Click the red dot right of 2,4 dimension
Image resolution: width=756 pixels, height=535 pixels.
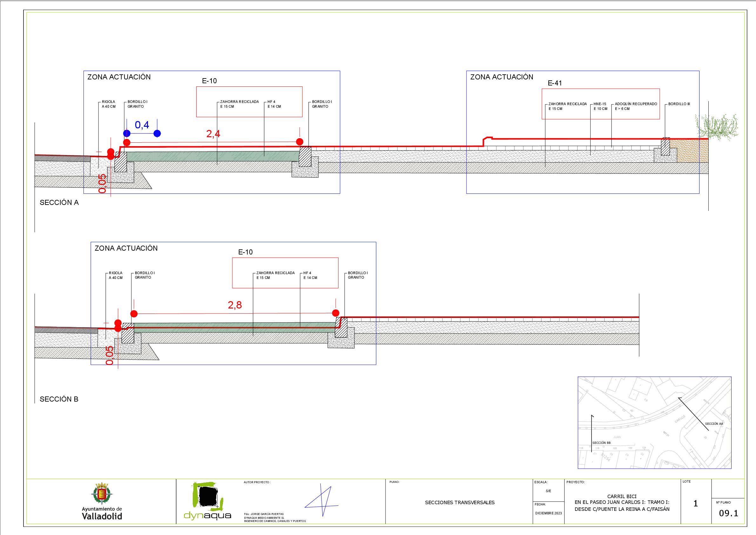(x=300, y=142)
